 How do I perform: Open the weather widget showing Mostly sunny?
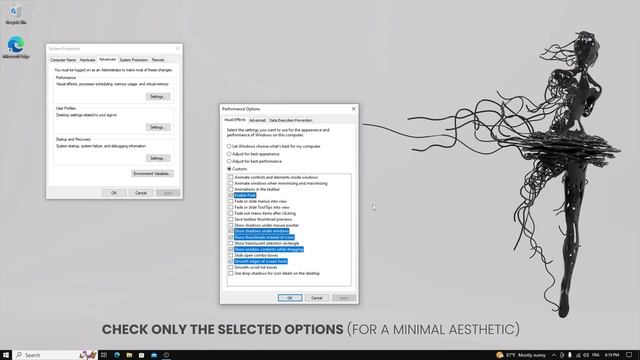[x=521, y=355]
